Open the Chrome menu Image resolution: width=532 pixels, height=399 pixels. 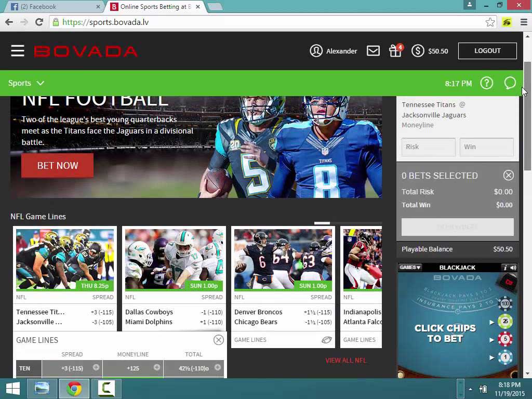pos(524,22)
